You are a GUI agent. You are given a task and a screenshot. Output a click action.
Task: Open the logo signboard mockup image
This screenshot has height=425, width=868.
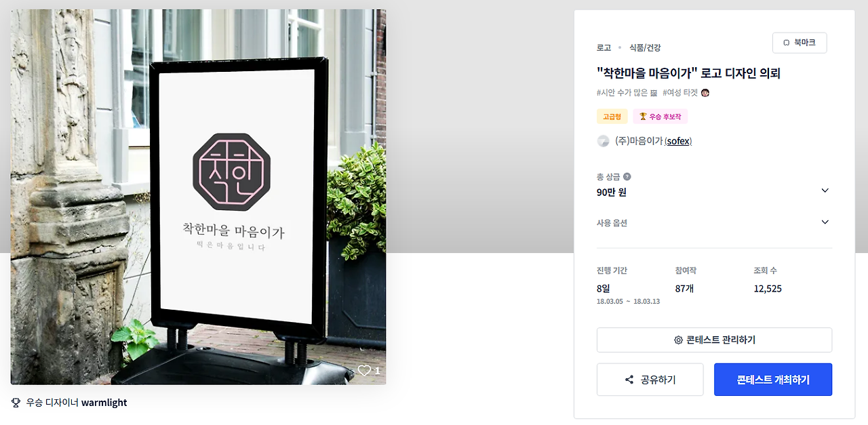(198, 197)
